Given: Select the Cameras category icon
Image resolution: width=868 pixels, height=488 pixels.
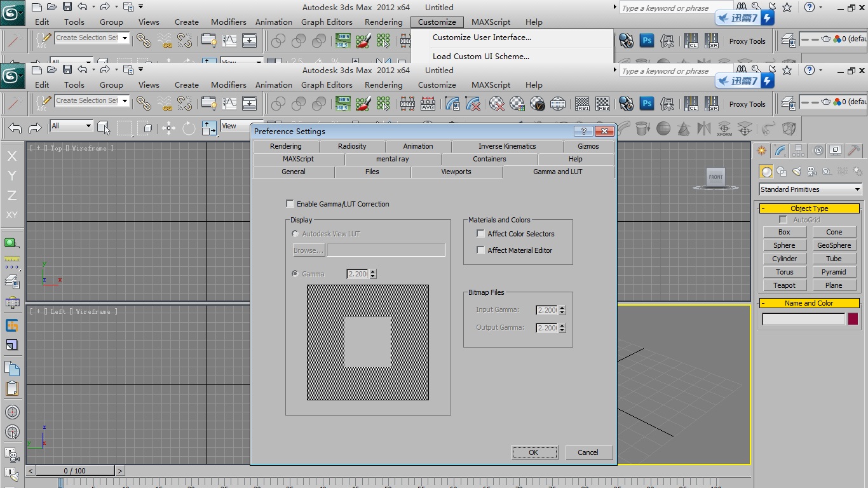Looking at the screenshot, I should click(811, 172).
